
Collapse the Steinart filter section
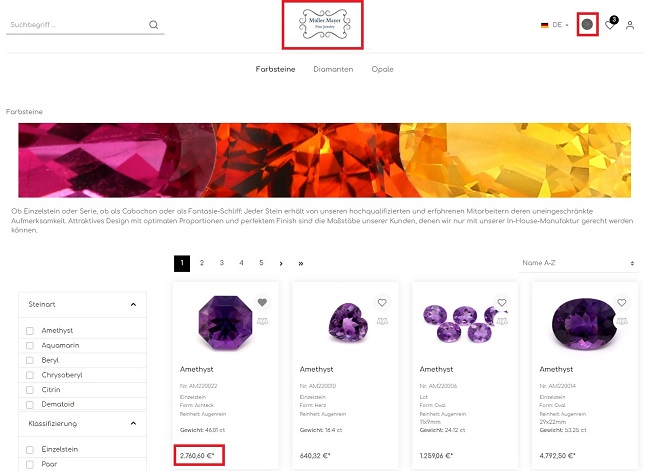133,305
